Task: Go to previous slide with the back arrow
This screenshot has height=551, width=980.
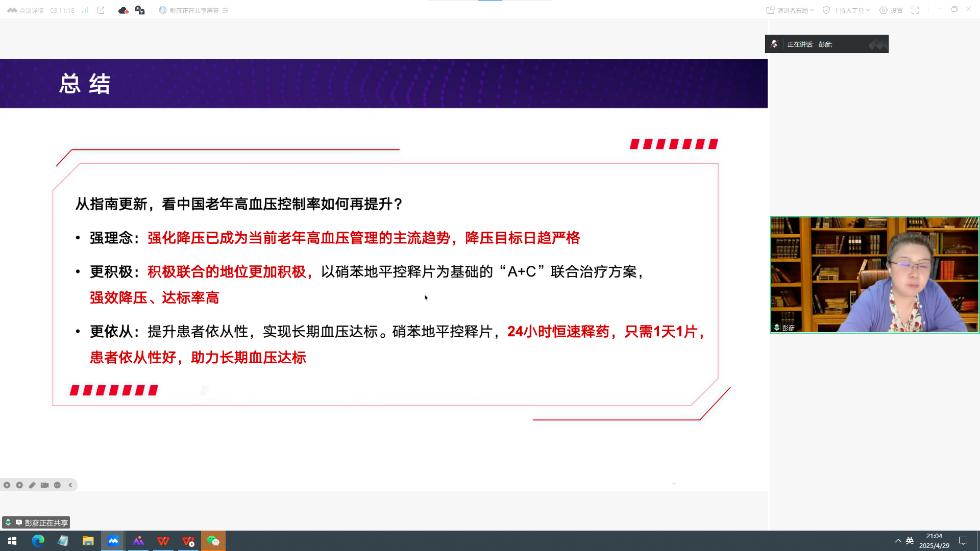Action: (x=7, y=485)
